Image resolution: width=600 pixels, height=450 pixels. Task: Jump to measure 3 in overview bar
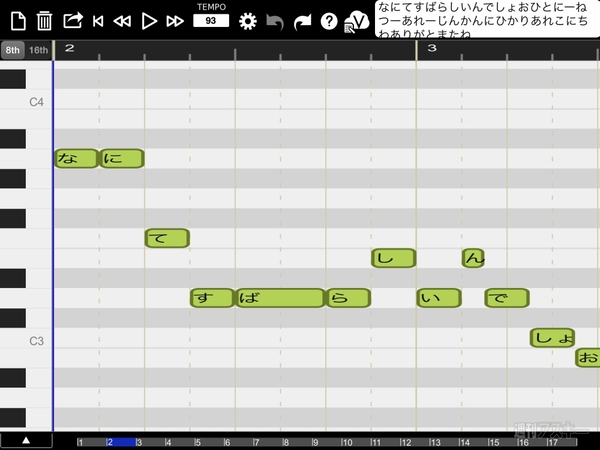coord(150,442)
